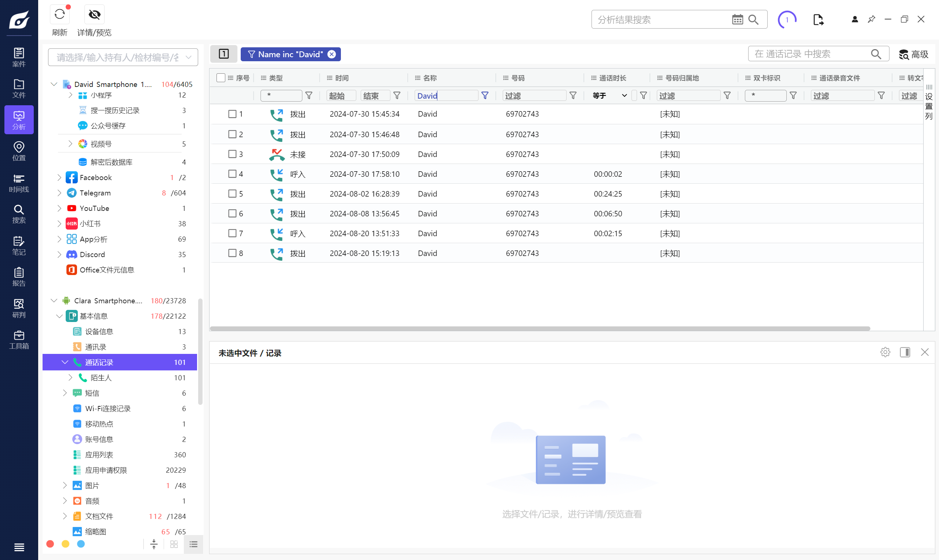Tick the checkbox for row 7
The width and height of the screenshot is (939, 560).
coord(232,233)
